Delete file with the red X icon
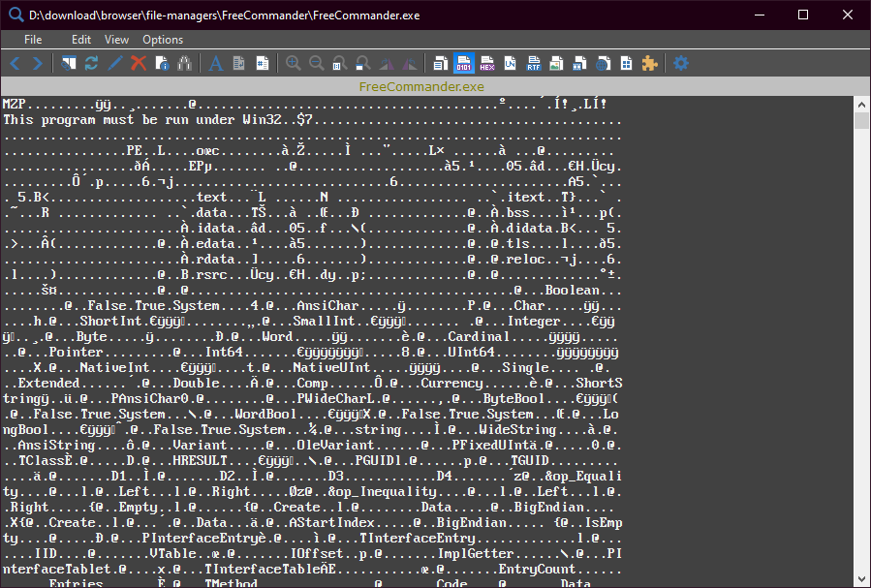Screen dimensions: 871x588 click(139, 63)
